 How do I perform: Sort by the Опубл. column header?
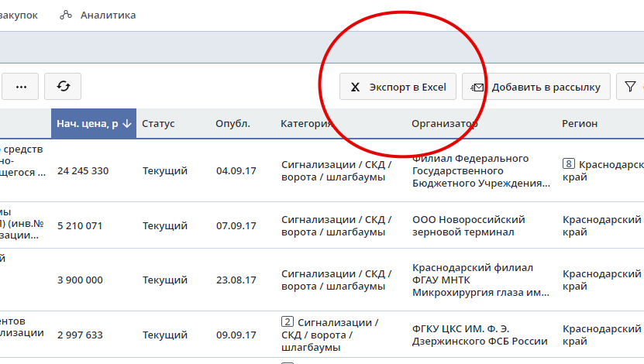point(232,124)
